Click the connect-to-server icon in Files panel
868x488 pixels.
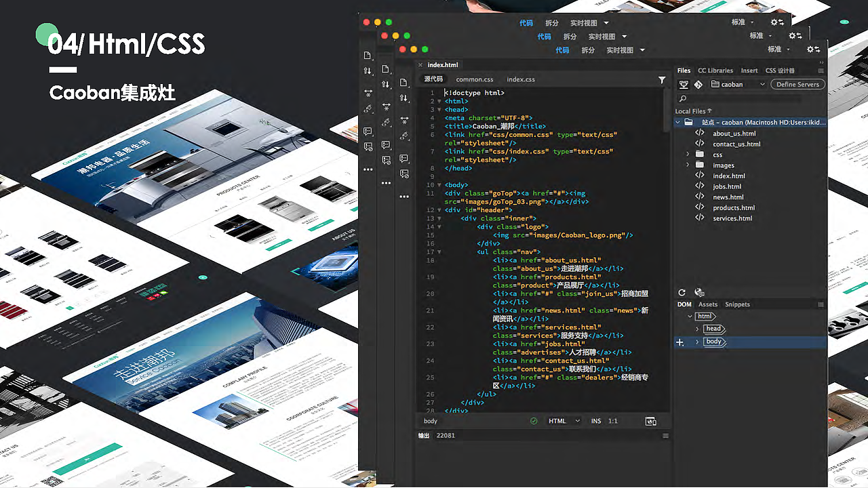click(684, 85)
